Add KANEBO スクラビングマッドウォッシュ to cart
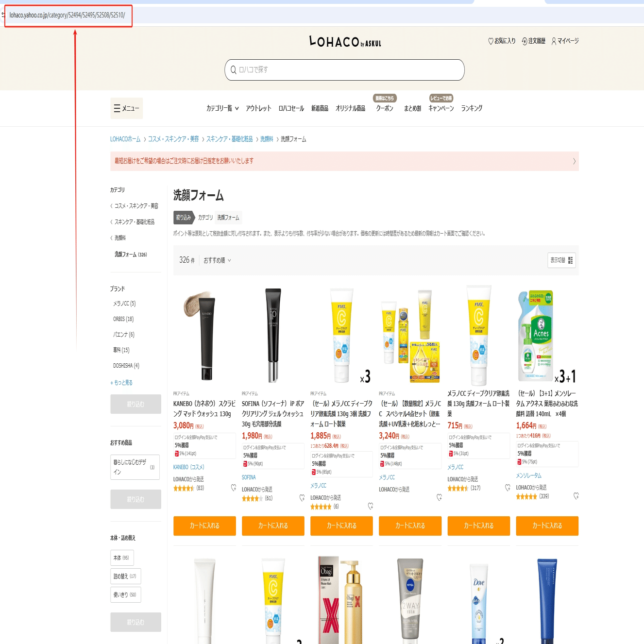This screenshot has height=644, width=644. [204, 526]
